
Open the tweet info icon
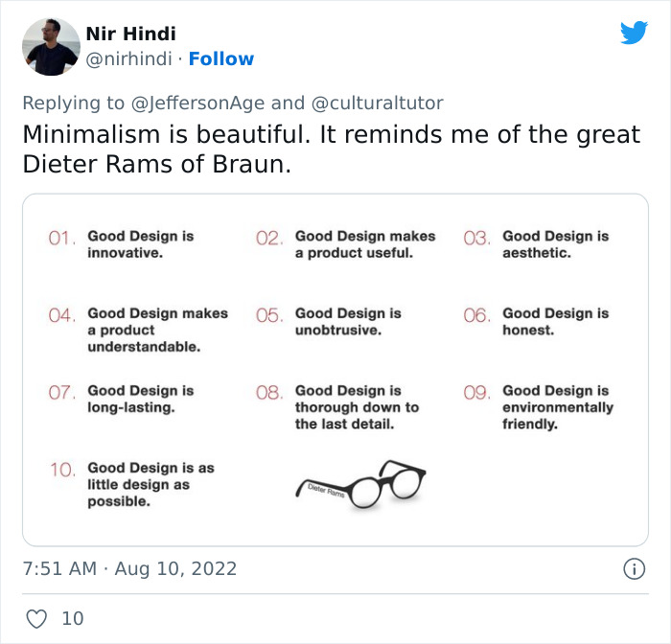(x=634, y=568)
